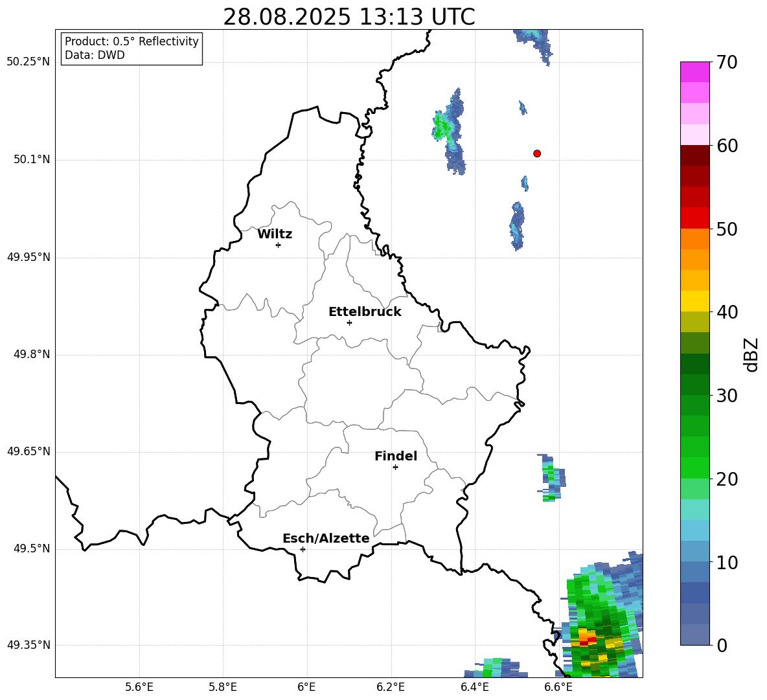Click the 5.8°E longitude label
Image resolution: width=767 pixels, height=700 pixels.
click(x=223, y=687)
